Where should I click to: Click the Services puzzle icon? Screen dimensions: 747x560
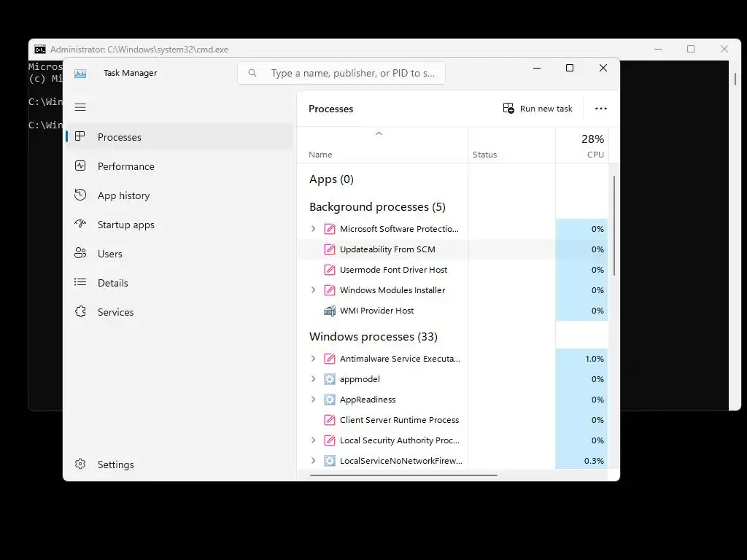(x=80, y=311)
